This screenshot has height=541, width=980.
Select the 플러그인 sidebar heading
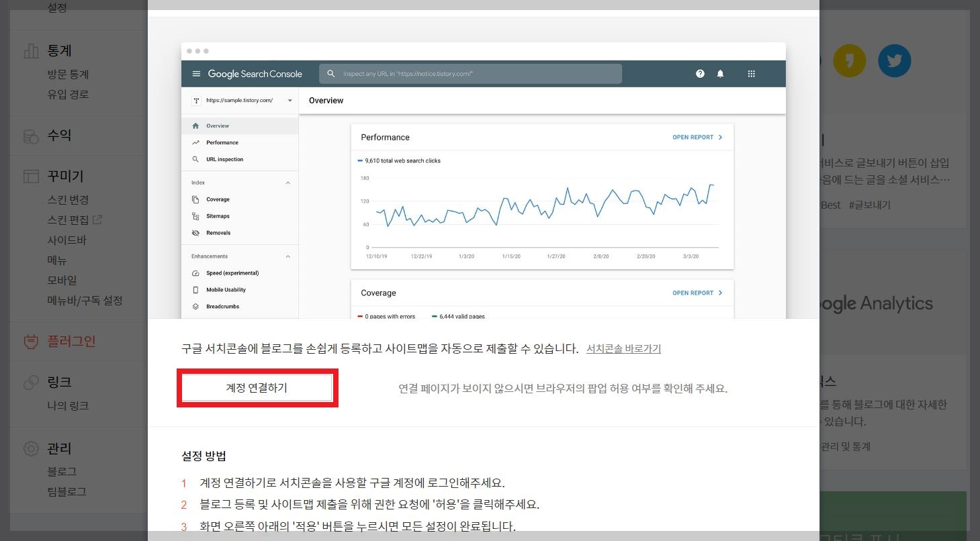(x=71, y=341)
